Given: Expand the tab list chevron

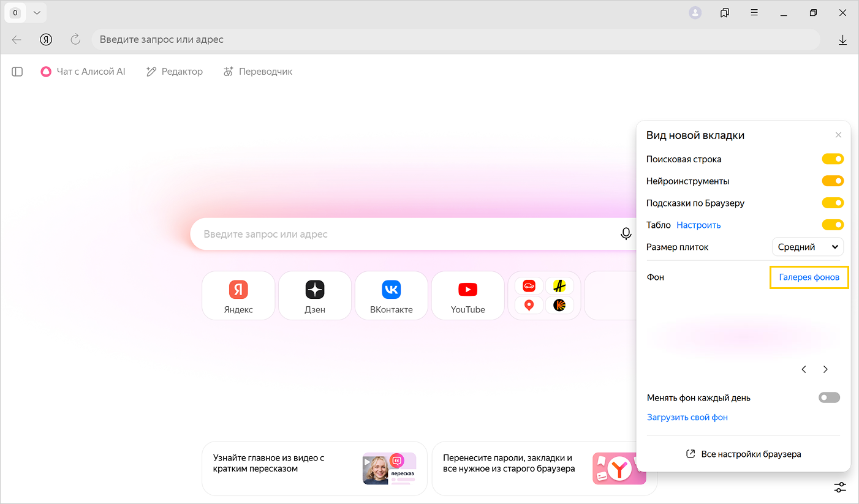Looking at the screenshot, I should coord(37,13).
